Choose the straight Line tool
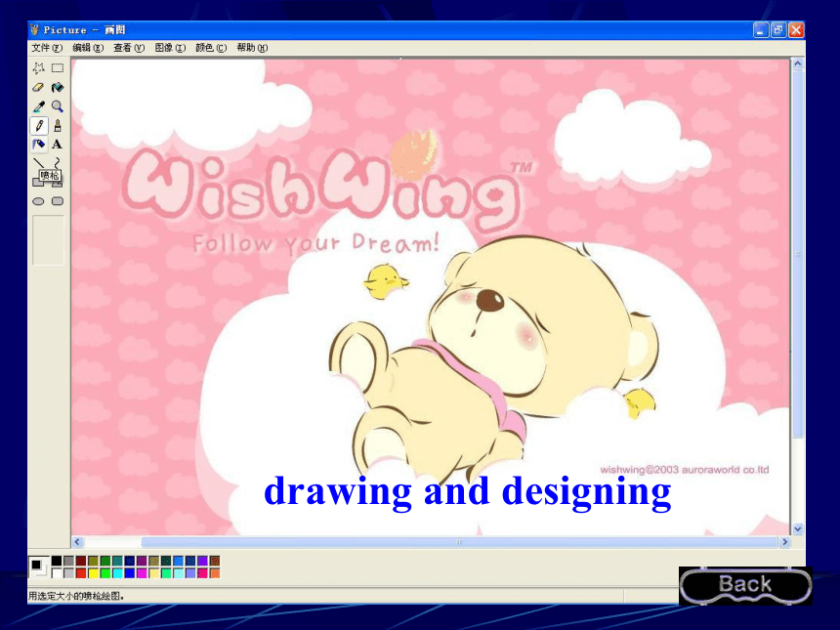This screenshot has width=840, height=630. pos(38,162)
